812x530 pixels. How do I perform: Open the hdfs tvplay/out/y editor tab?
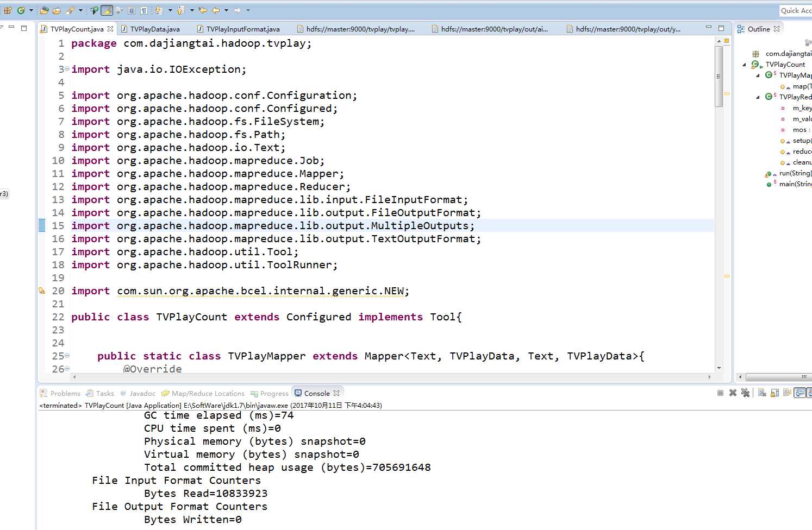624,29
